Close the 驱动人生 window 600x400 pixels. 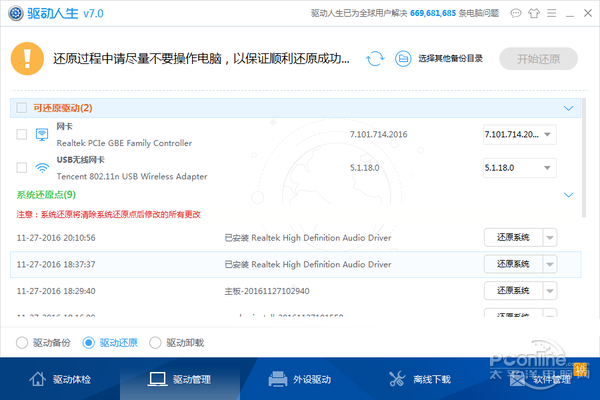point(588,13)
